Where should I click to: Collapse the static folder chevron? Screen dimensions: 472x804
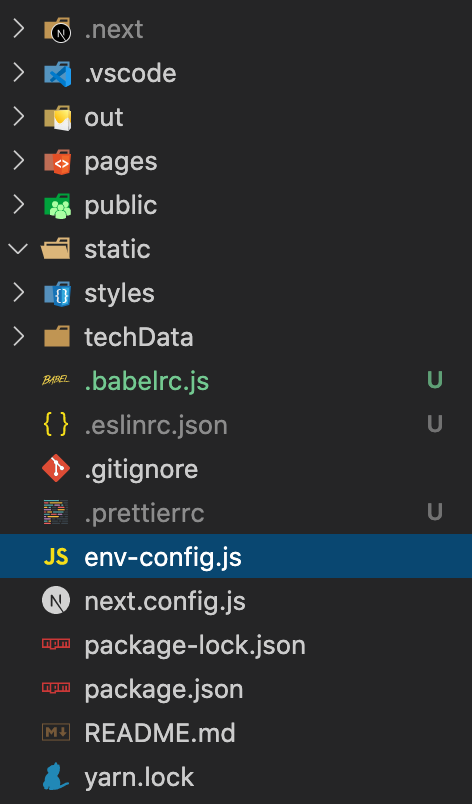click(x=18, y=249)
